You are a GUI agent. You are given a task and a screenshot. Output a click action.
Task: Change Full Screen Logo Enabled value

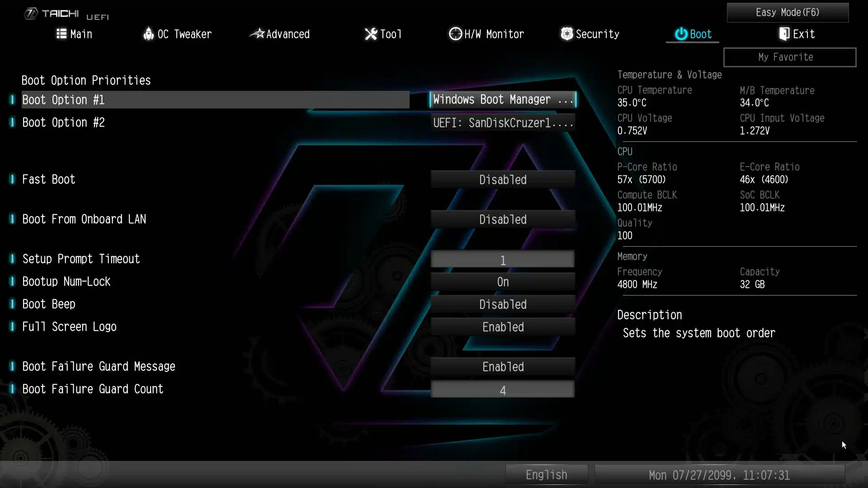(503, 327)
